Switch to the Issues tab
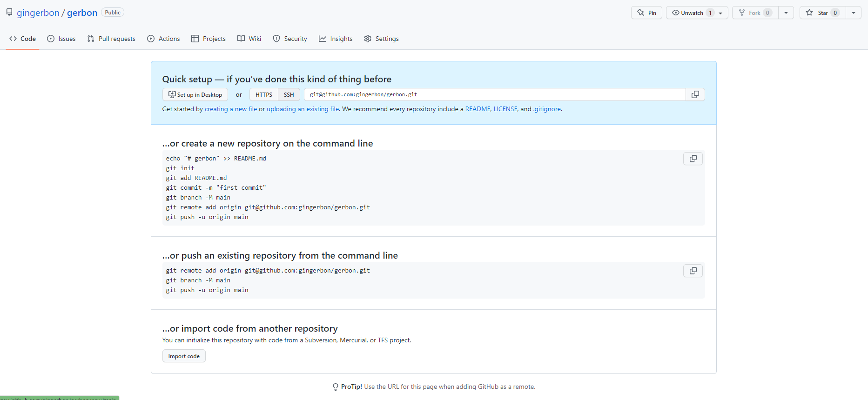Viewport: 868px width, 400px height. coord(61,39)
